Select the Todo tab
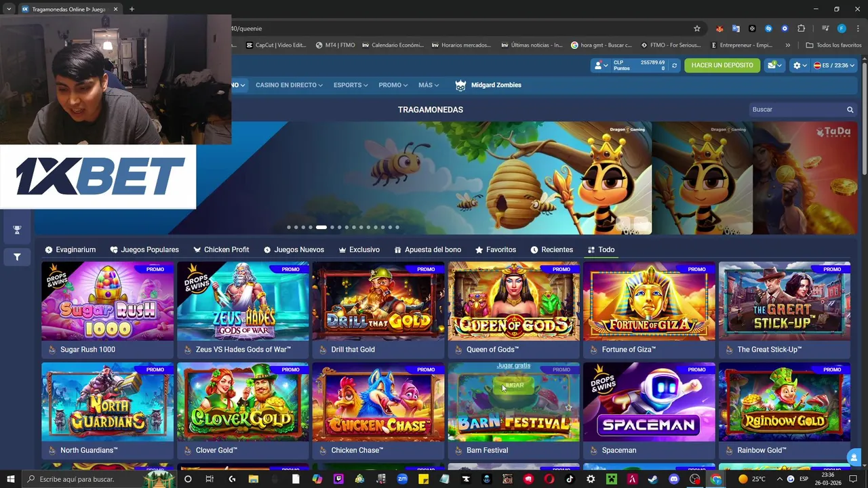Viewport: 868px width, 488px height. 601,250
